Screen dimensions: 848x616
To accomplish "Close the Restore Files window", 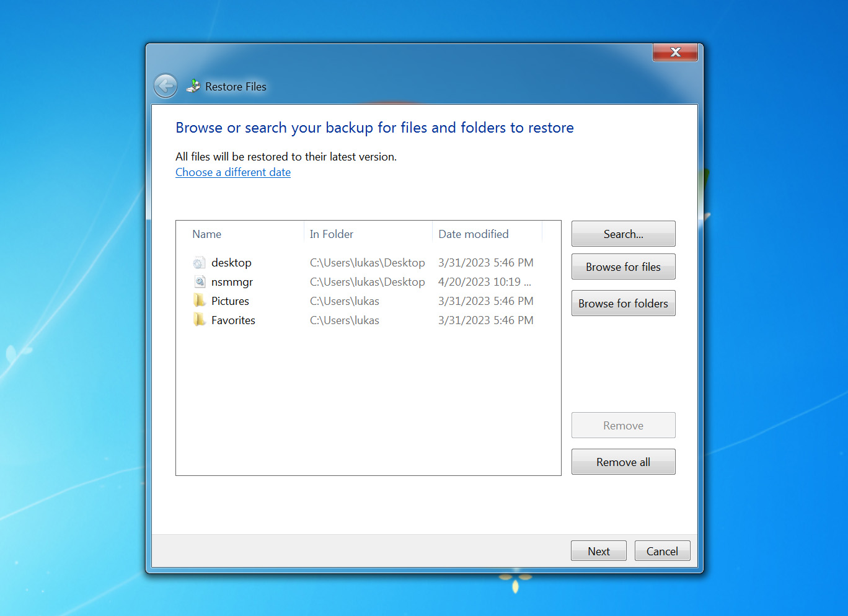I will point(675,53).
